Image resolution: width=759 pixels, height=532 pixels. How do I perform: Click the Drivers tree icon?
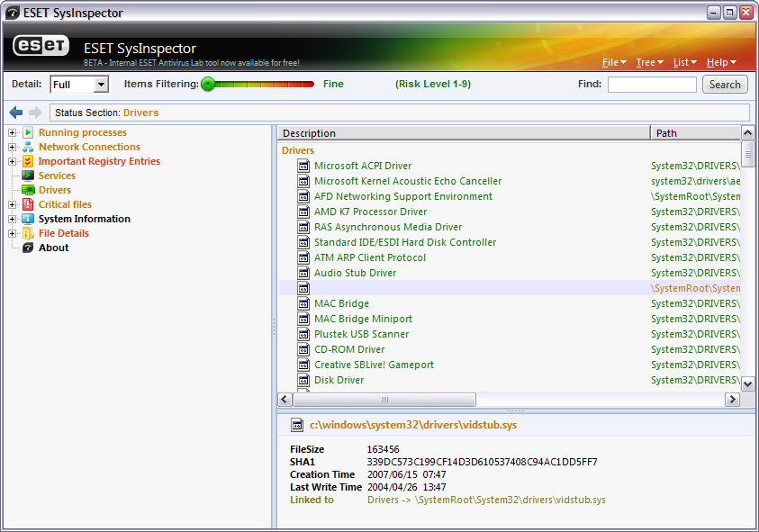tap(28, 190)
